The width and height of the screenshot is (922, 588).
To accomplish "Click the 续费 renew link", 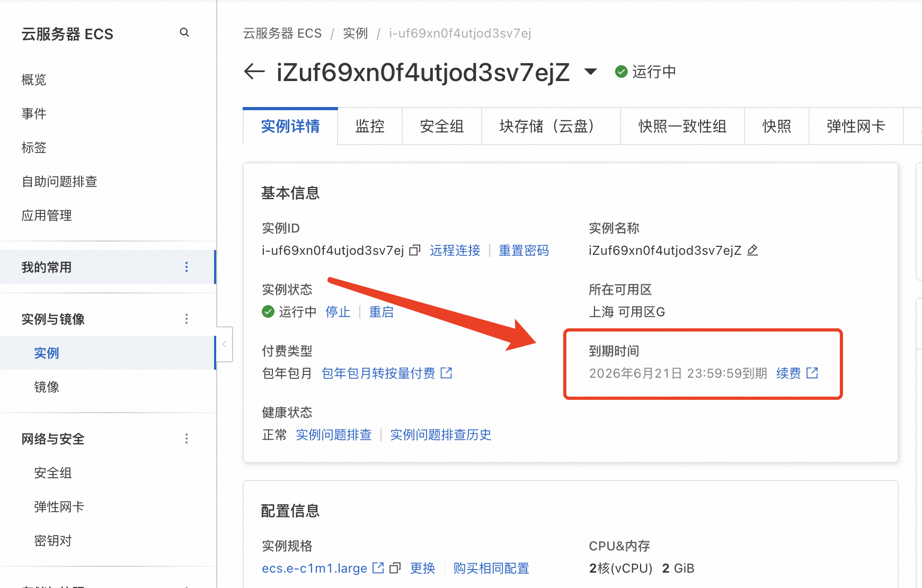I will click(x=788, y=373).
